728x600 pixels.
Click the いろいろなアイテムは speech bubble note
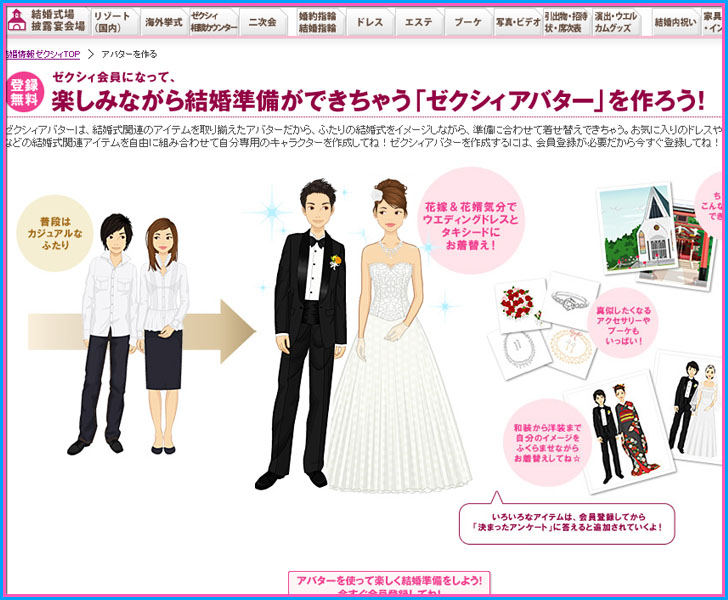pyautogui.click(x=566, y=521)
